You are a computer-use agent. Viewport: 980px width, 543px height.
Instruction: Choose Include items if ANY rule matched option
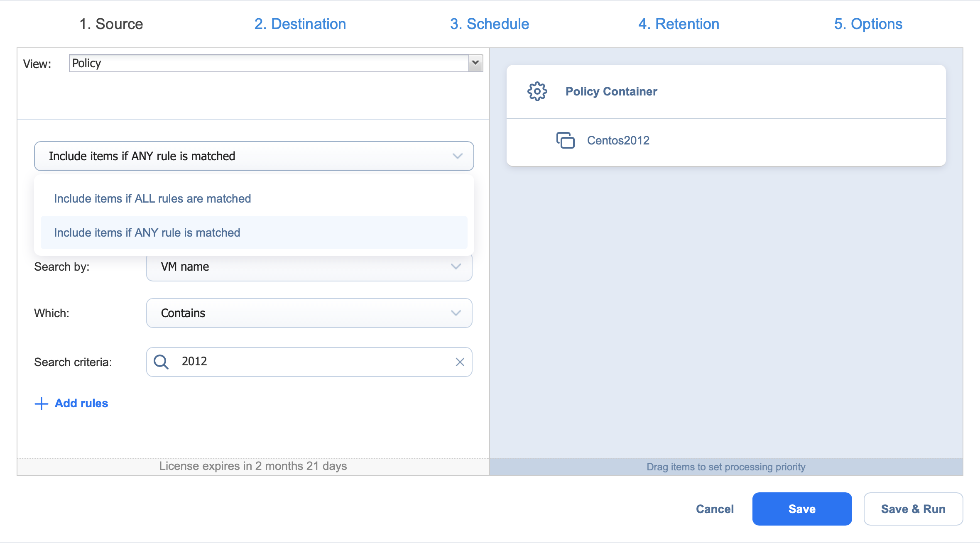tap(147, 232)
